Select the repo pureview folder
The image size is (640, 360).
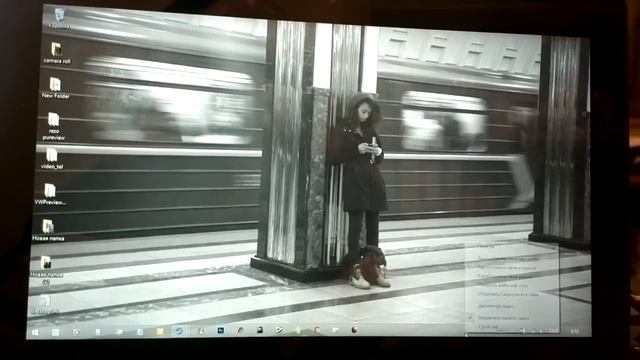point(54,126)
